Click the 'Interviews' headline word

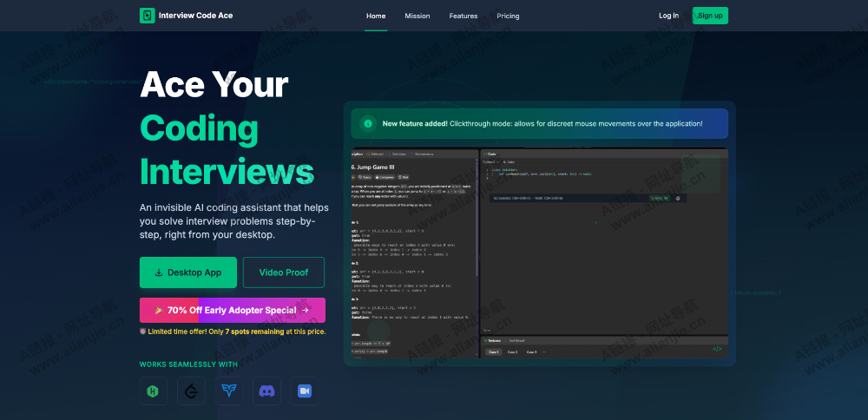pyautogui.click(x=227, y=171)
